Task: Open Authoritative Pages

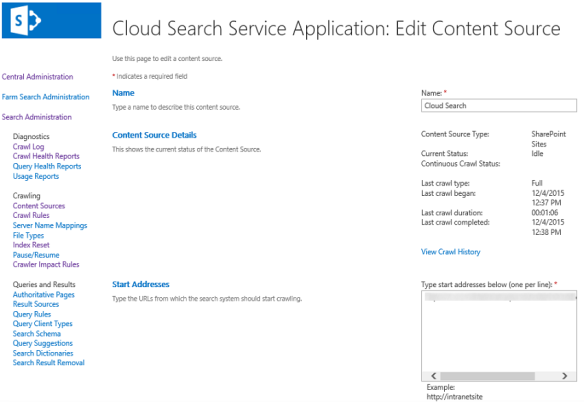Action: tap(44, 295)
